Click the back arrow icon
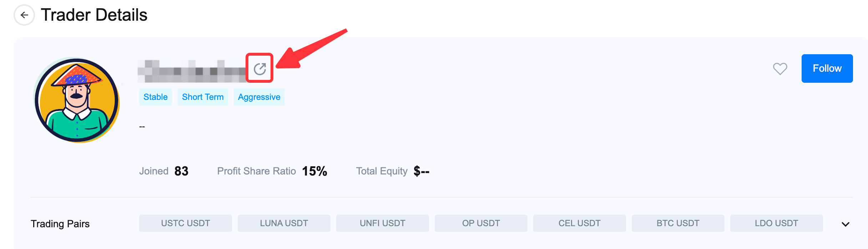The image size is (868, 249). 24,15
